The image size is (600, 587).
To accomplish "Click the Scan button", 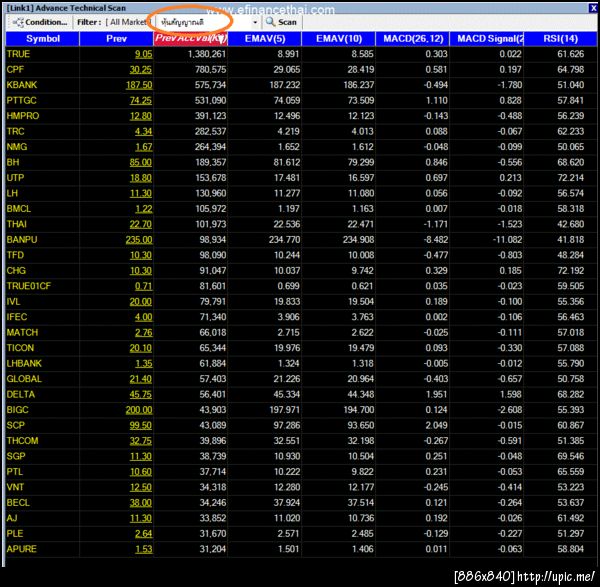I will (282, 22).
